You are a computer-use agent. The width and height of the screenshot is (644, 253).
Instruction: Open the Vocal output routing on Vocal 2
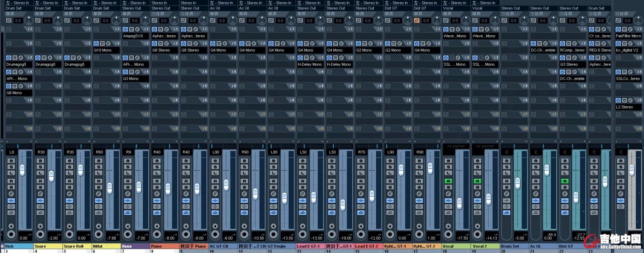tap(485, 8)
